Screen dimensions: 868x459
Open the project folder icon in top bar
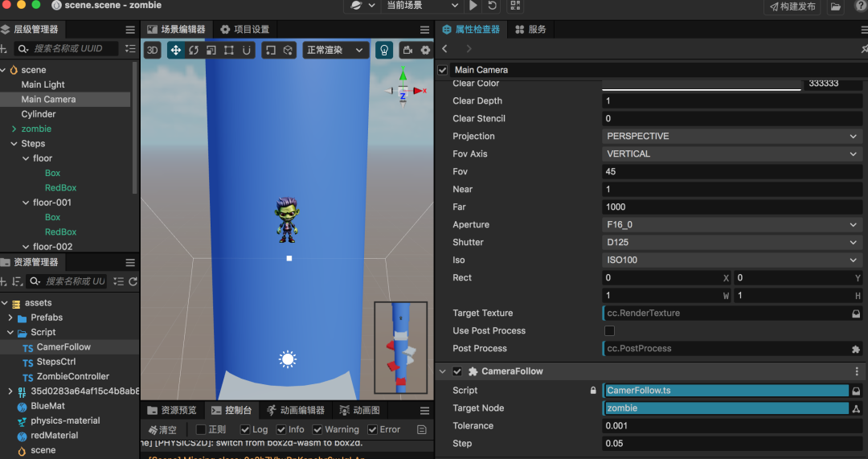[x=835, y=6]
